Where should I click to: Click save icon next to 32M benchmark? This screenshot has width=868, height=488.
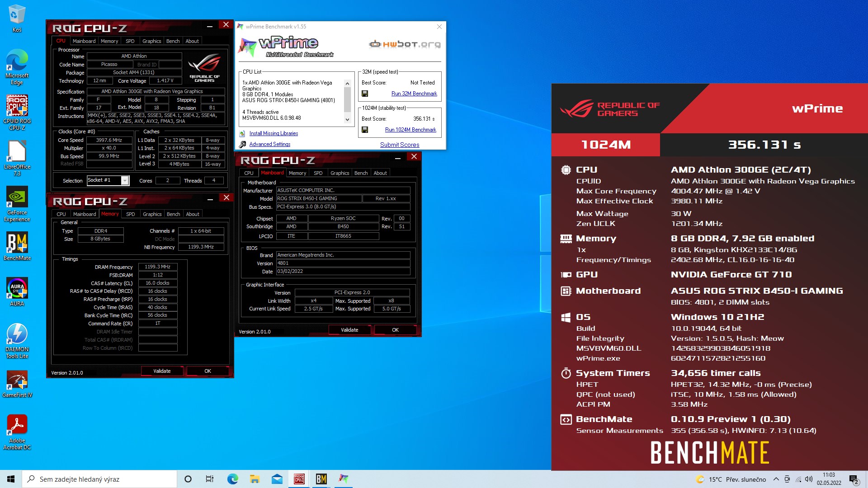(x=365, y=94)
